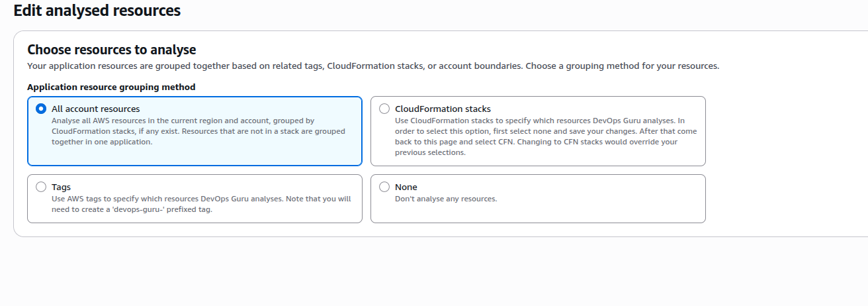The width and height of the screenshot is (868, 306).
Task: Click the 'All account resources' option label
Action: tap(95, 109)
